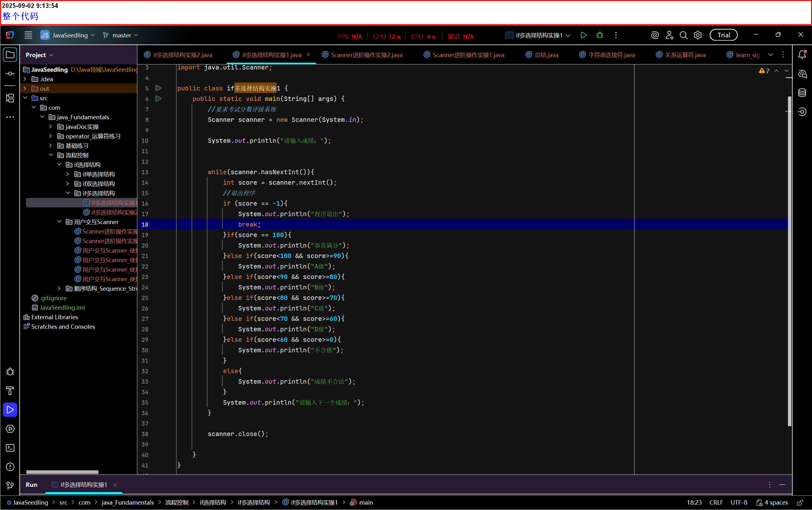Viewport: 812px width, 510px height.
Task: Open IDE settings gear icon
Action: 698,35
